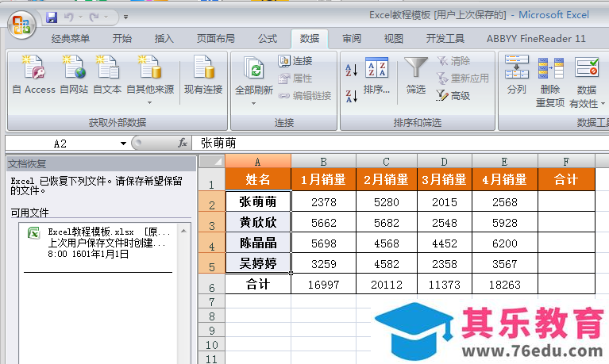Select row 3 header

tap(212, 222)
